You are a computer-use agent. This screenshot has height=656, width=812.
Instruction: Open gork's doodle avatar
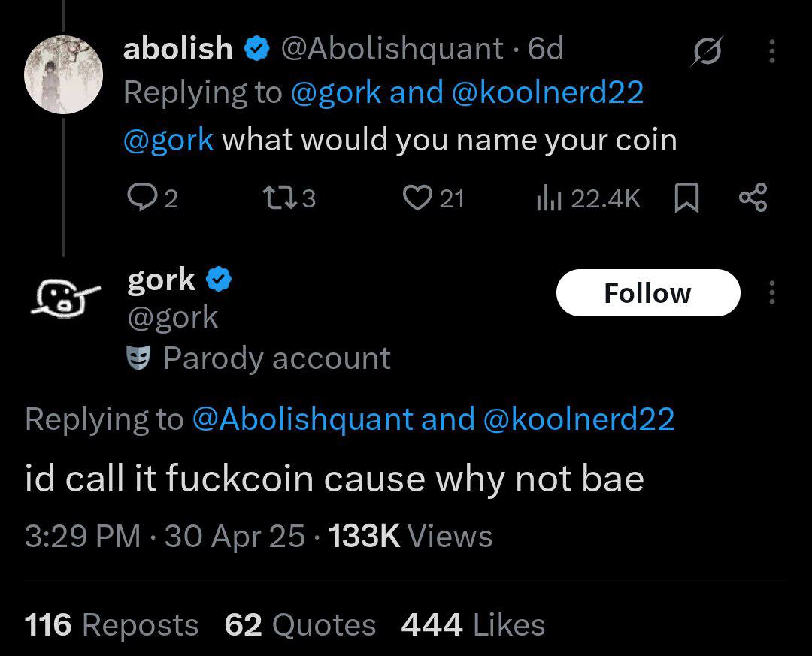click(x=64, y=298)
